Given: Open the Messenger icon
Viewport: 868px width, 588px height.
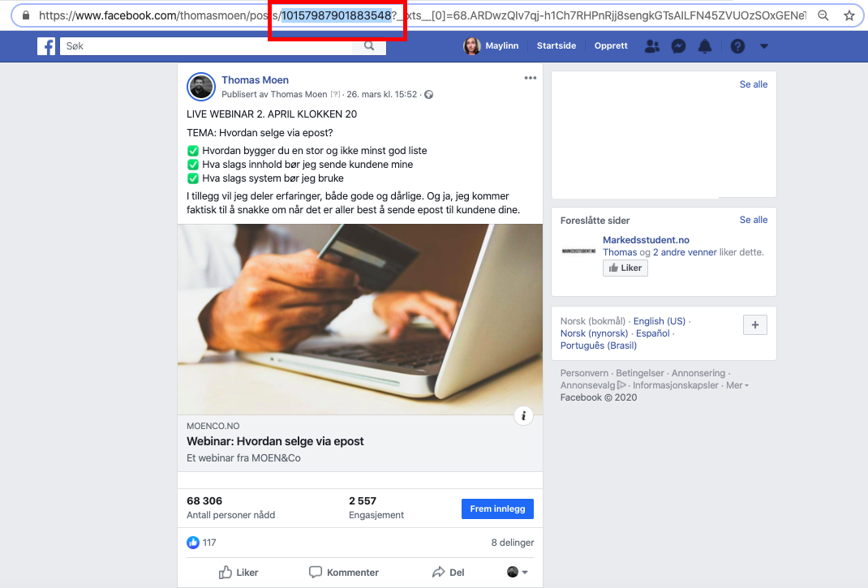Looking at the screenshot, I should tap(679, 46).
